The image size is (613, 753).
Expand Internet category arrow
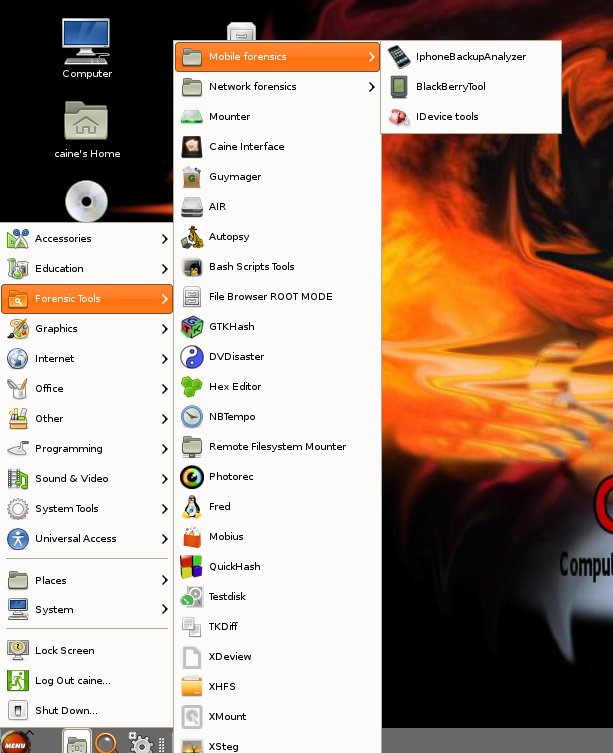pyautogui.click(x=164, y=359)
